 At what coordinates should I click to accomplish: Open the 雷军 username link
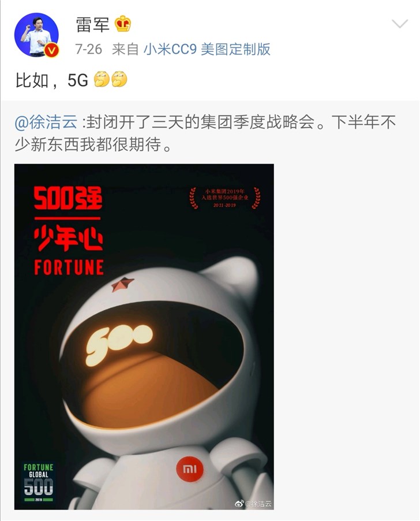92,24
